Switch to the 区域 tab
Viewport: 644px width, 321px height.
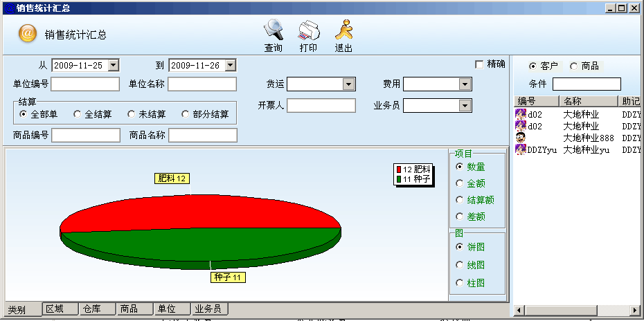[60, 309]
